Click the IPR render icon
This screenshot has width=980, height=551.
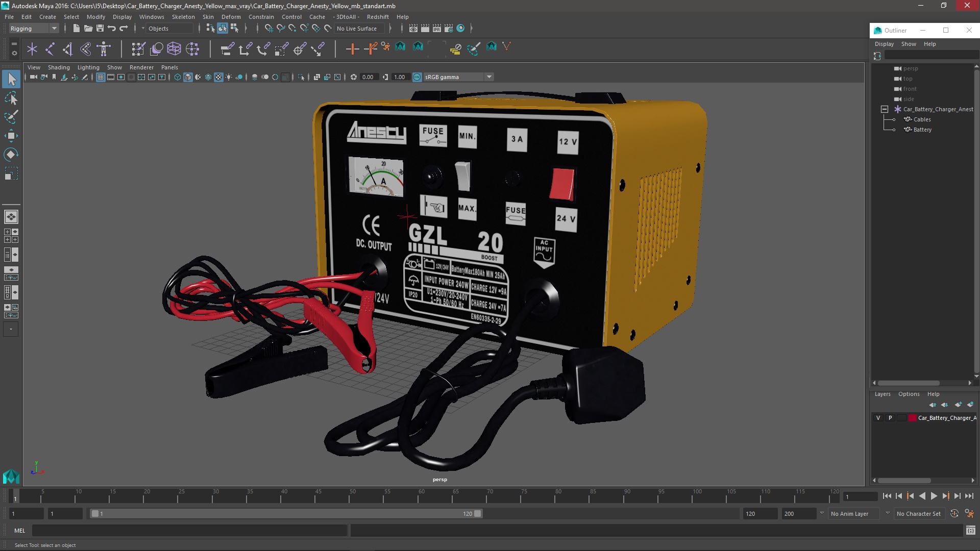pyautogui.click(x=437, y=29)
